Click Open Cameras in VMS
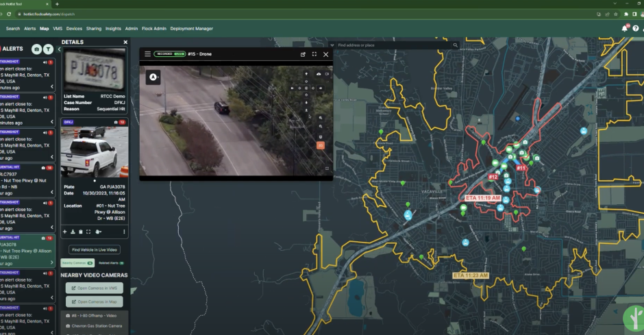Screen dimensions: 644x335 (95, 288)
